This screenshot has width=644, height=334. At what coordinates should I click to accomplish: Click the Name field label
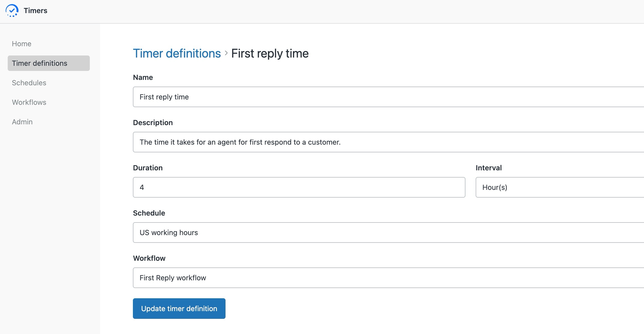tap(143, 77)
